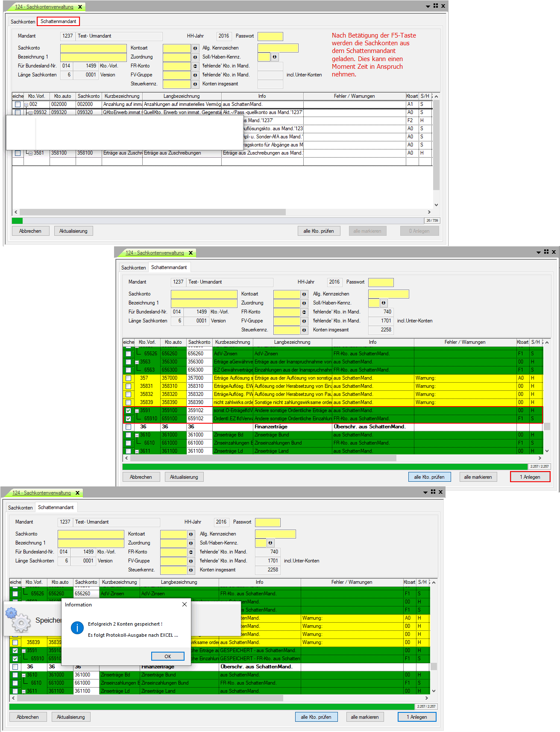Image resolution: width=560 pixels, height=732 pixels.
Task: Open Soll/Haben-Kennz. lookup in bottom window
Action: tap(270, 543)
